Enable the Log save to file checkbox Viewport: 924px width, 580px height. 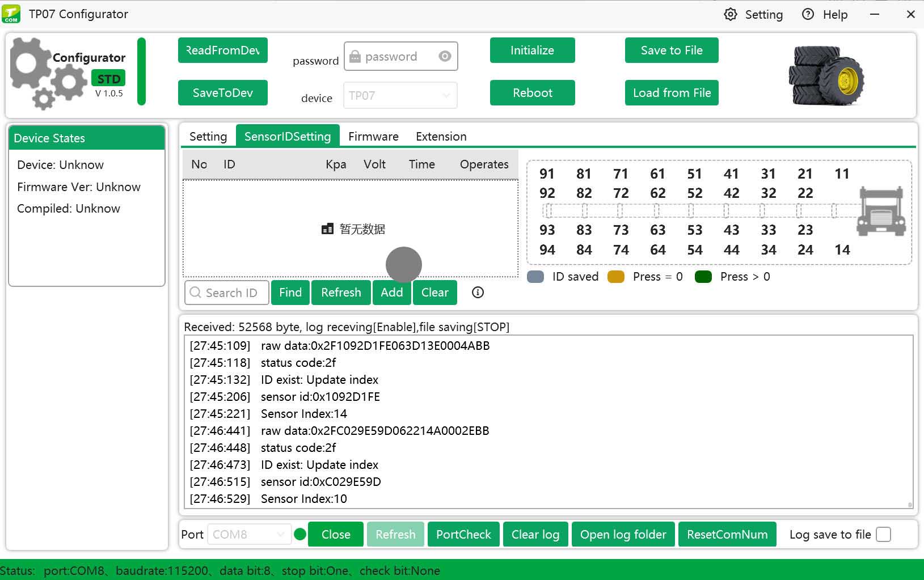pos(884,534)
